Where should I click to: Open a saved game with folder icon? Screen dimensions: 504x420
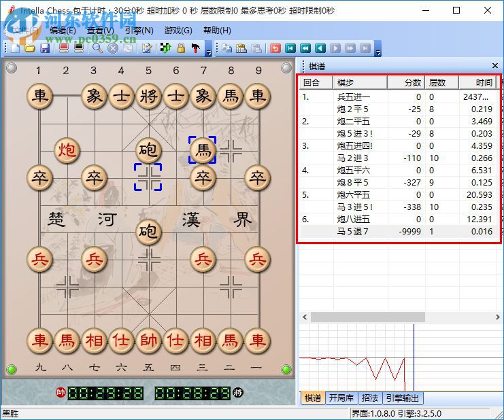tap(30, 48)
